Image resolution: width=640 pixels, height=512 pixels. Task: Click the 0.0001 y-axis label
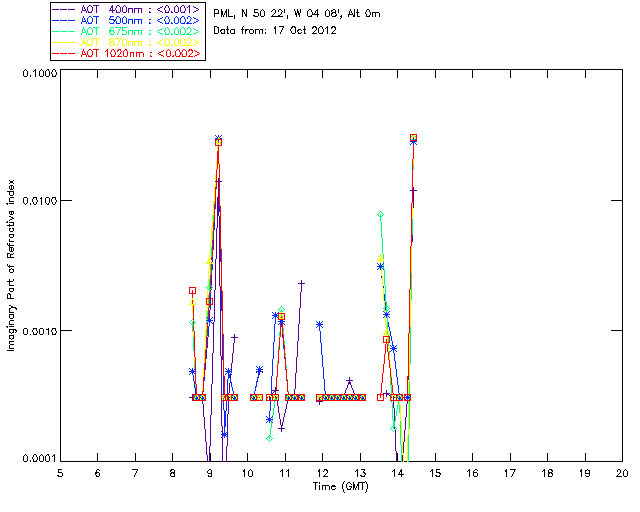39,458
